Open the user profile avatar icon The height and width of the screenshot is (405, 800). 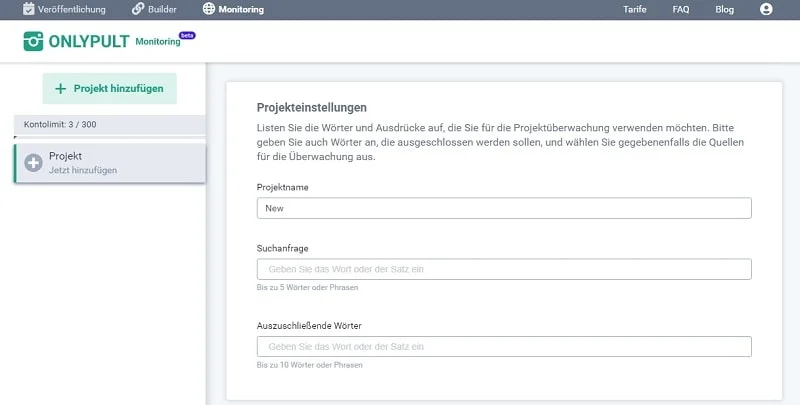pos(766,9)
